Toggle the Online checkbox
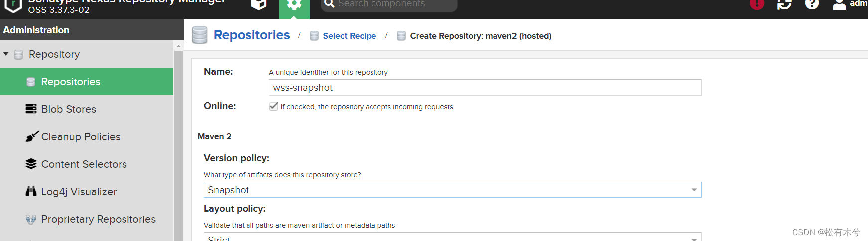The width and height of the screenshot is (868, 241). tap(273, 106)
